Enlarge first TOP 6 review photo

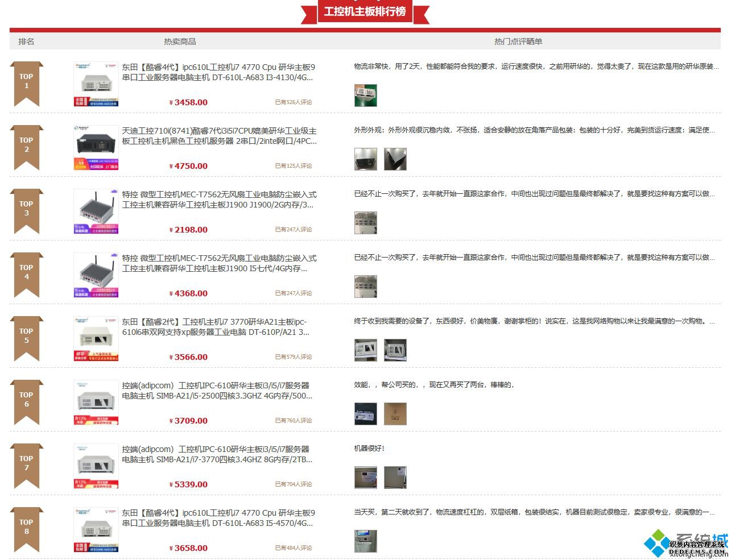tap(366, 414)
